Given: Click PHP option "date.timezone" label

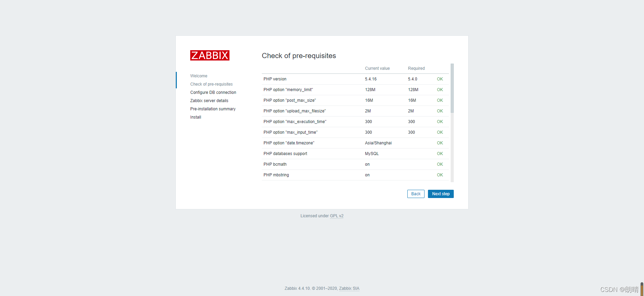Looking at the screenshot, I should [x=289, y=143].
